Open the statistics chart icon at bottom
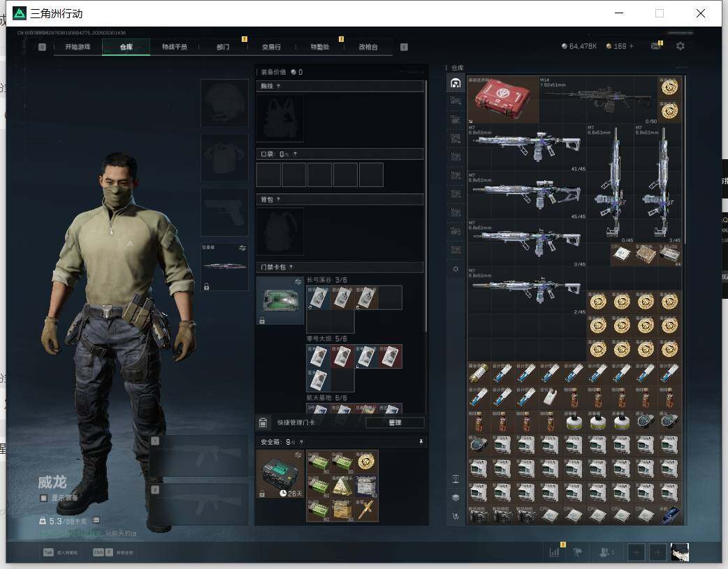The width and height of the screenshot is (728, 569). coord(554,552)
